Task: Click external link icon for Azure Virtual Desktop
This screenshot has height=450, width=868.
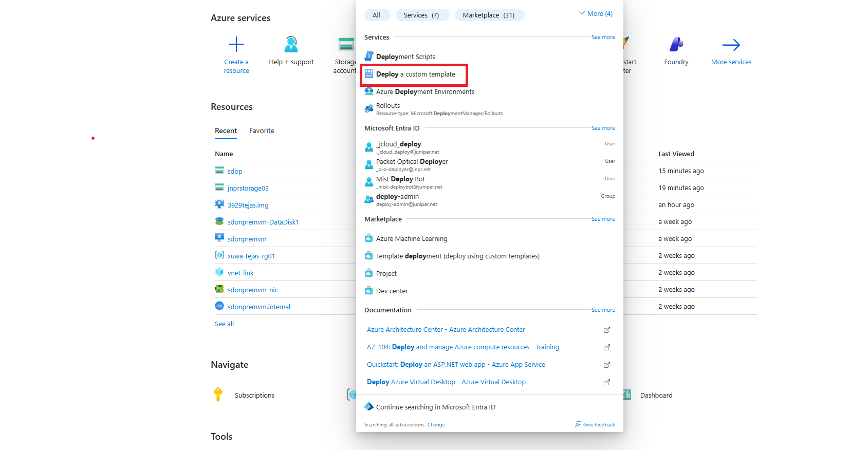Action: pyautogui.click(x=607, y=382)
